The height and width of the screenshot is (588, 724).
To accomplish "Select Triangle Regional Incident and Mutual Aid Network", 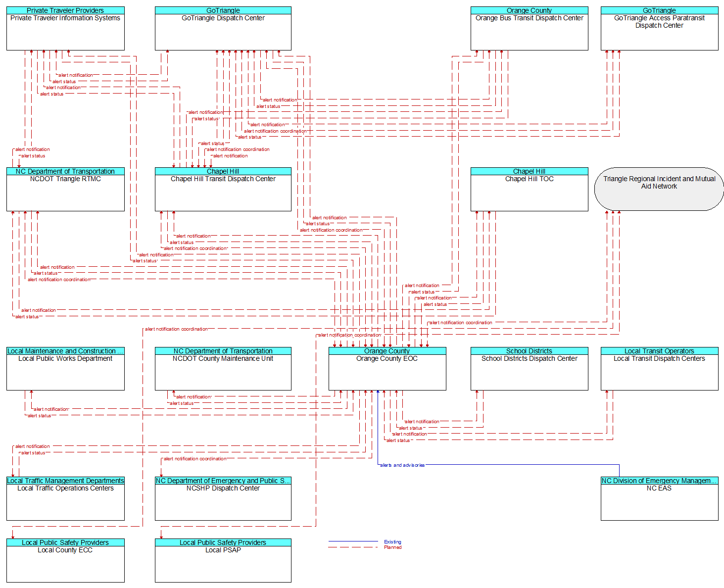I will (659, 189).
